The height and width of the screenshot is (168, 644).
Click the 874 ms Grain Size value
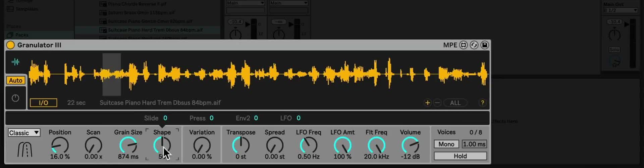[128, 157]
